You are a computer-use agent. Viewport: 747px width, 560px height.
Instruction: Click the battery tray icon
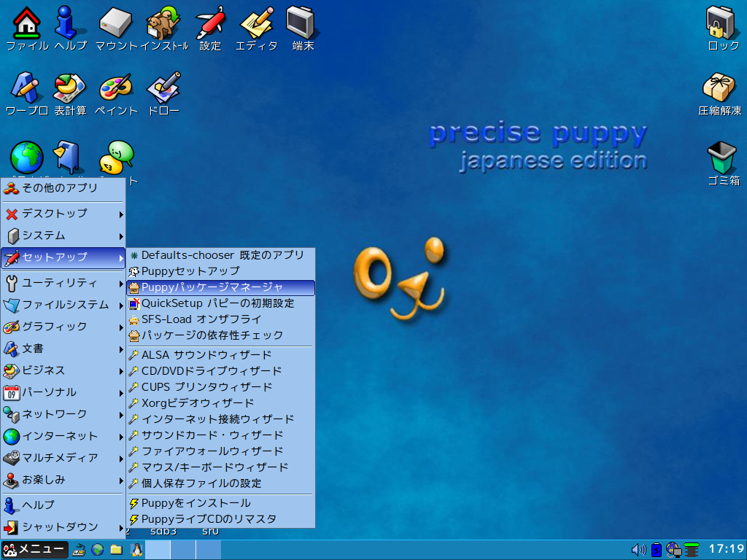click(x=657, y=550)
